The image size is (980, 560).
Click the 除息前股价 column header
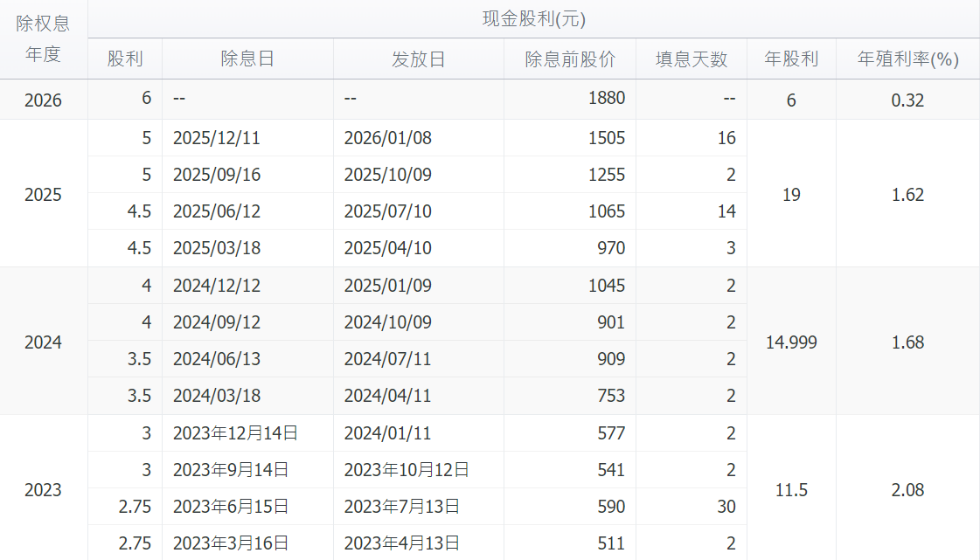click(570, 59)
